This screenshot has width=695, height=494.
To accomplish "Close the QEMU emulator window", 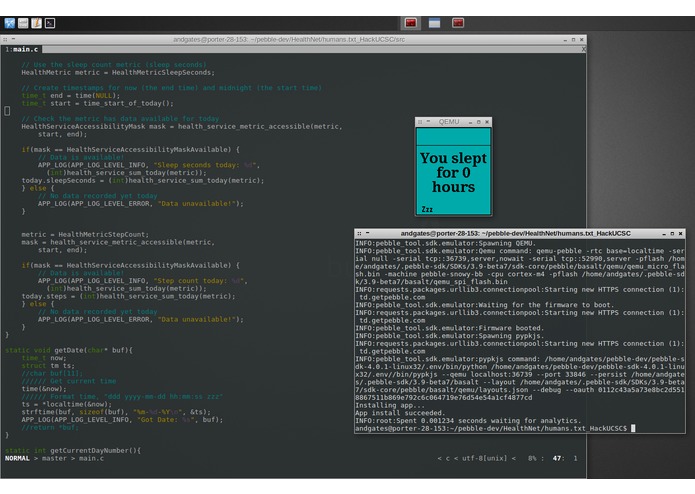I will tap(487, 122).
